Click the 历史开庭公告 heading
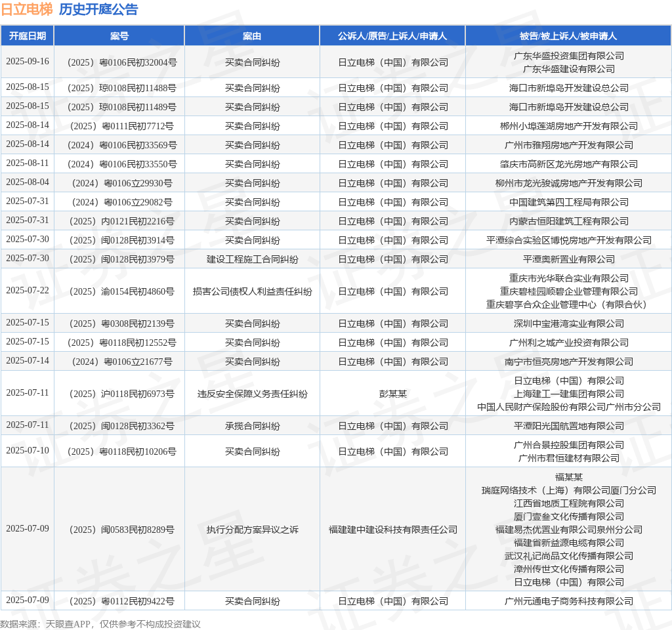Viewport: 672px width, 630px height. click(98, 9)
